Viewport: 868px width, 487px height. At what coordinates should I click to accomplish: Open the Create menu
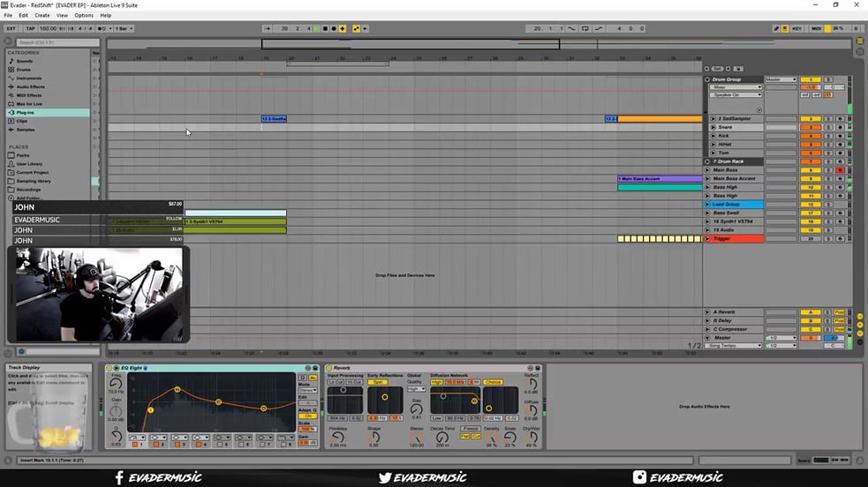[x=42, y=16]
